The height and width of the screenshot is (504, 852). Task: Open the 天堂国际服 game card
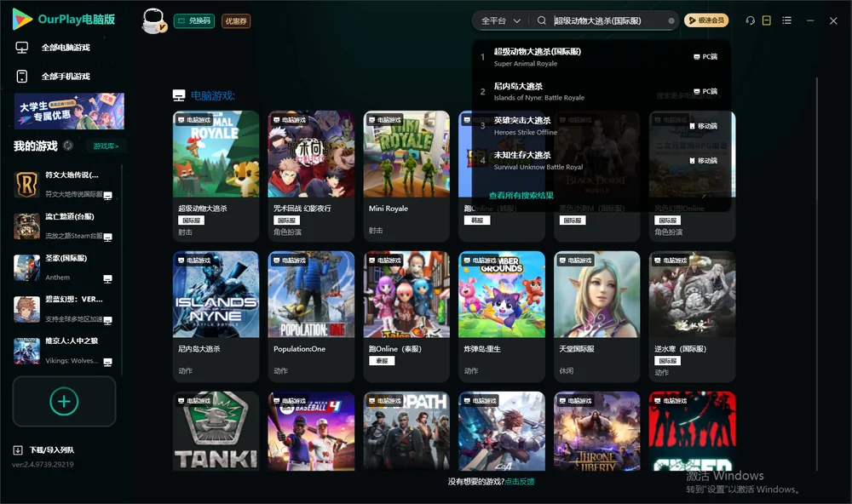597,316
